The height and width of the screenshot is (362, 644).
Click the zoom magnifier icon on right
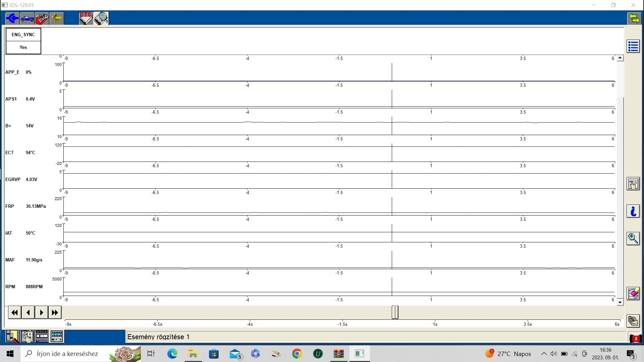pyautogui.click(x=633, y=239)
